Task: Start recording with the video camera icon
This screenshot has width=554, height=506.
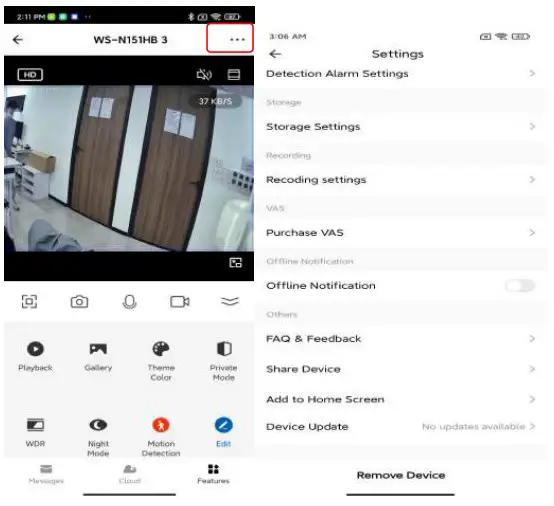Action: pyautogui.click(x=180, y=302)
